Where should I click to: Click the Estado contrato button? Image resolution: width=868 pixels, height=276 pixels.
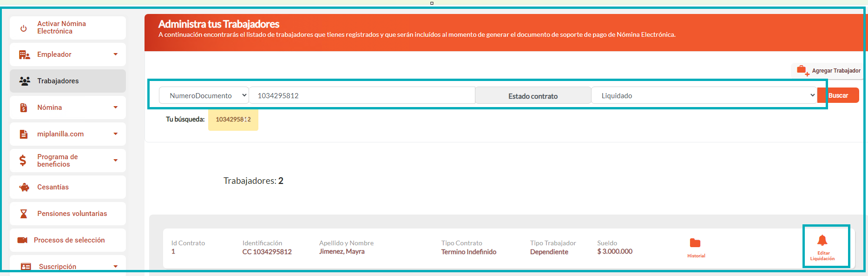[533, 96]
